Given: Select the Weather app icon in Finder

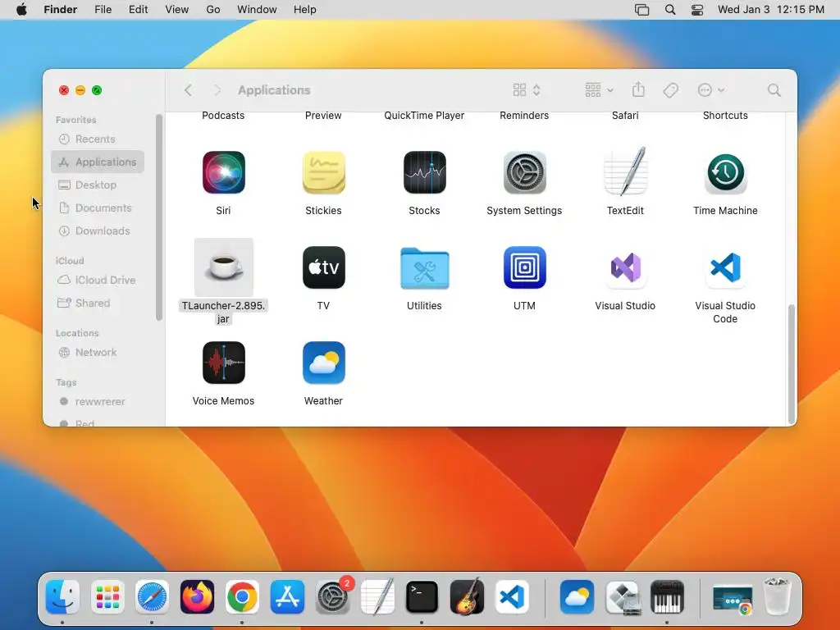Looking at the screenshot, I should 323,363.
